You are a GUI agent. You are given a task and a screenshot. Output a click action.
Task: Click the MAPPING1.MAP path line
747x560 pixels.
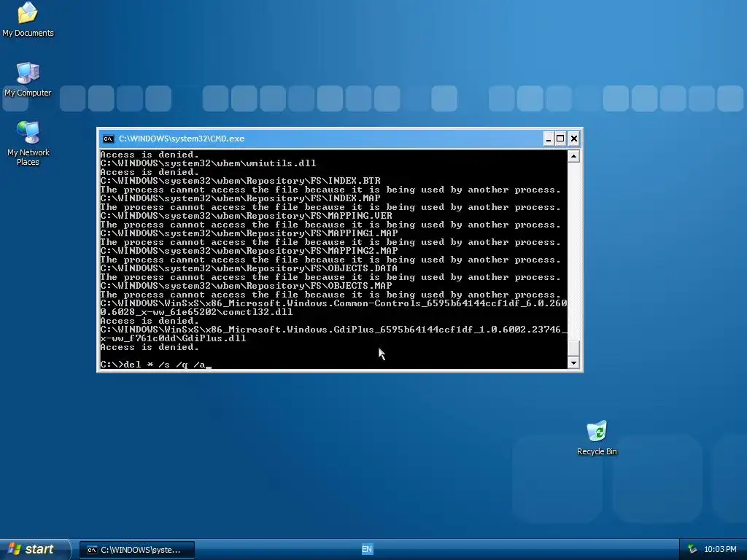pos(249,233)
